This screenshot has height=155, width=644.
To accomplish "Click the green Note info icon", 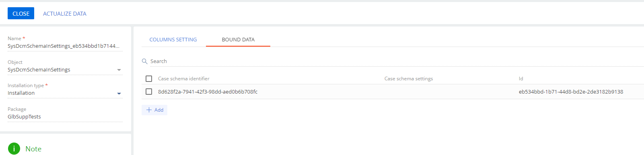I will [x=14, y=149].
